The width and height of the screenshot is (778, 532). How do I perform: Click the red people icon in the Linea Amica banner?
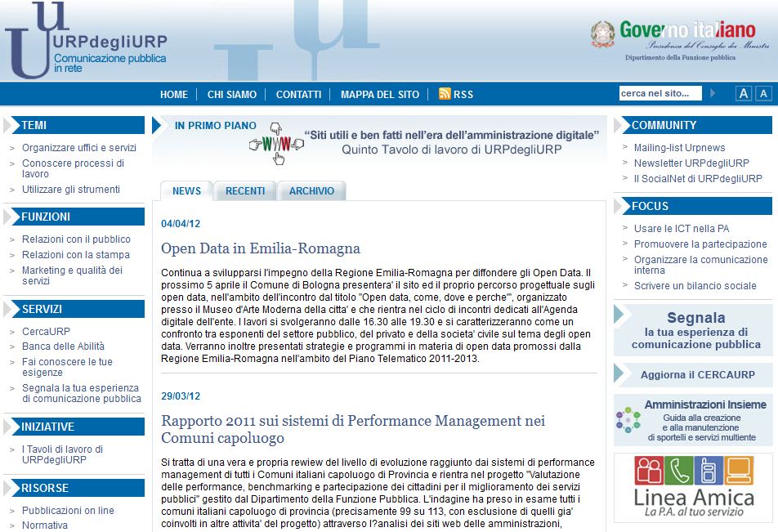tap(649, 470)
